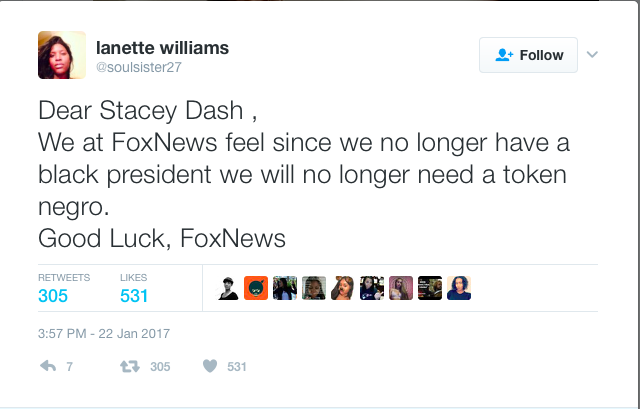Open the @soulsister27 handle link

pos(138,67)
